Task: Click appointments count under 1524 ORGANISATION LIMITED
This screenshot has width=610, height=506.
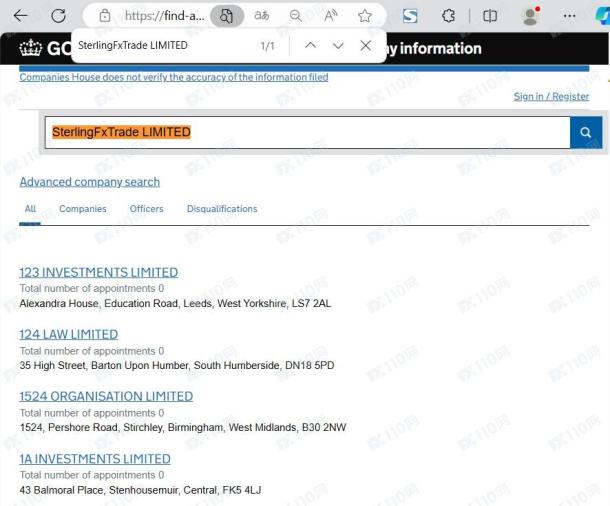Action: point(92,413)
